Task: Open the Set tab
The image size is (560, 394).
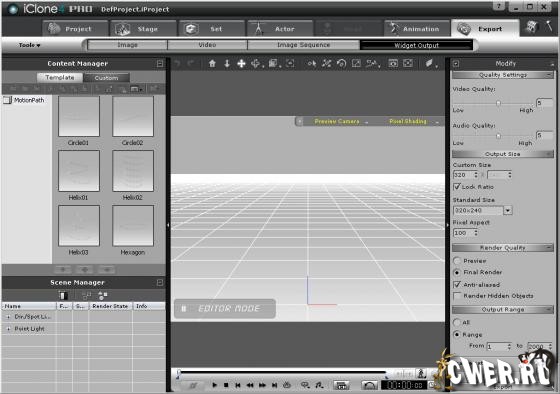Action: (x=212, y=29)
